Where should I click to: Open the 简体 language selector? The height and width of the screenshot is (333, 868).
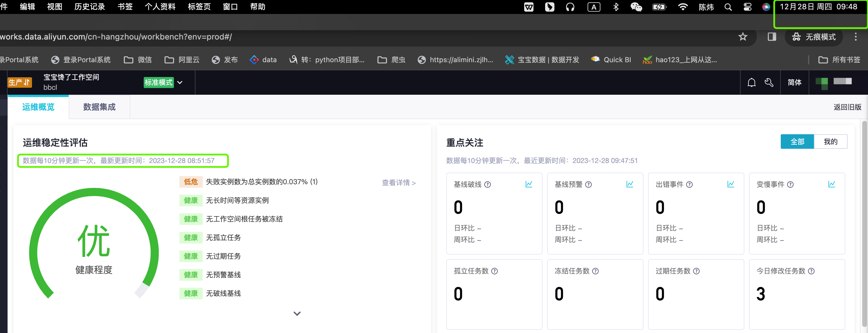794,83
